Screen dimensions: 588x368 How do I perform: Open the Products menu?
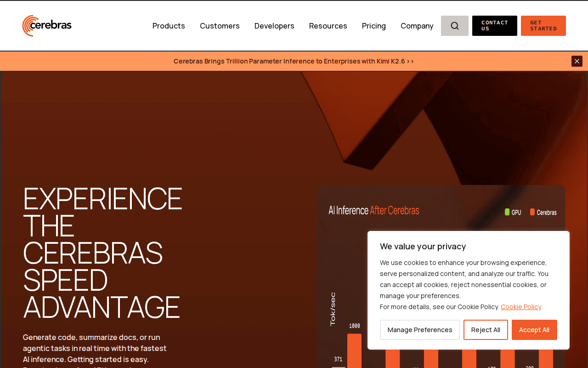(x=169, y=26)
